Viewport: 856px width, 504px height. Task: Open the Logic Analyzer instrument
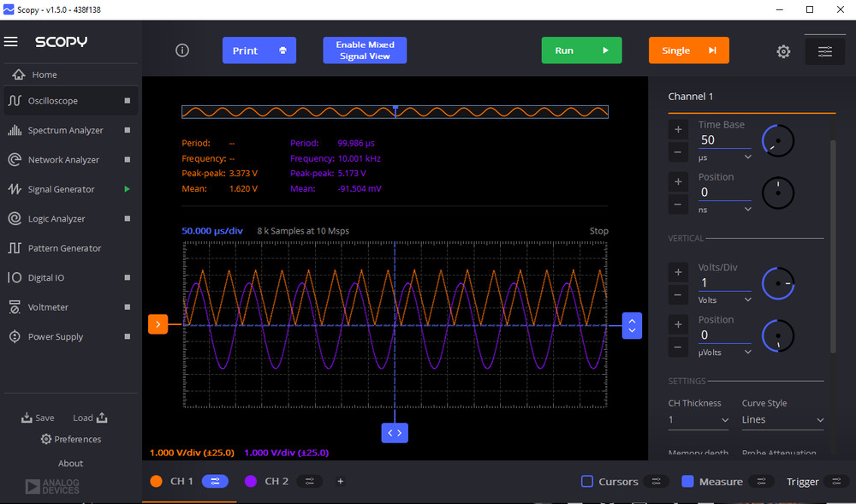click(x=64, y=218)
